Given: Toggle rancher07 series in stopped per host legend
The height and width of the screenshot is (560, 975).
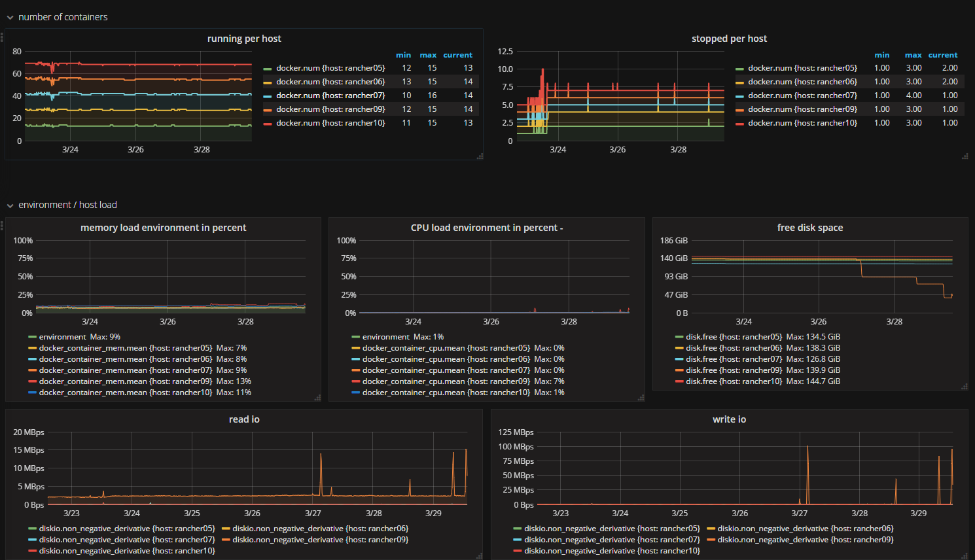Looking at the screenshot, I should 802,96.
